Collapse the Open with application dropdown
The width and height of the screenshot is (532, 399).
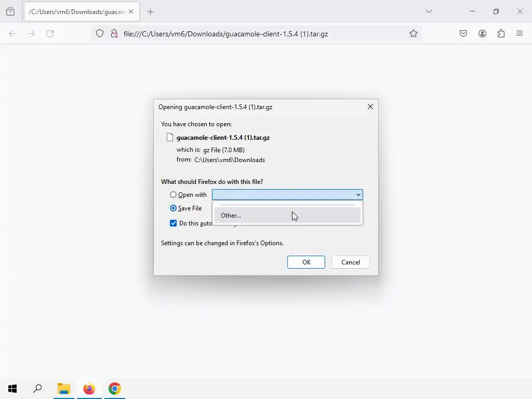tap(287, 195)
